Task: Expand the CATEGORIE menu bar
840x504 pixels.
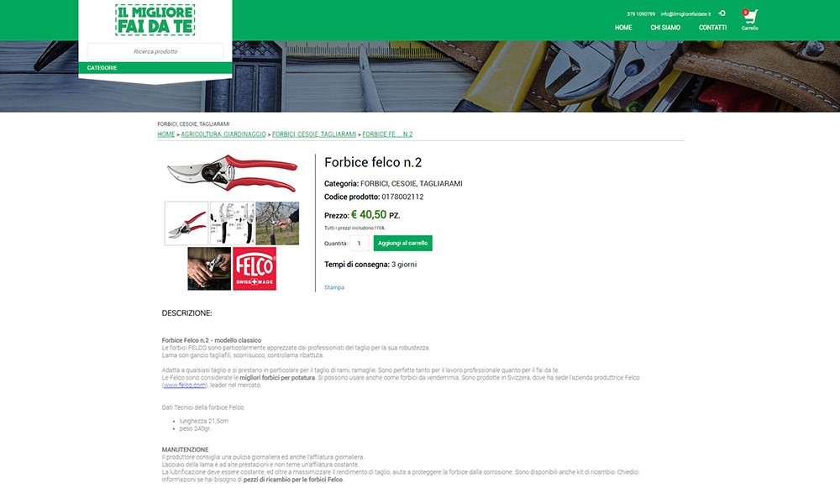Action: (155, 68)
